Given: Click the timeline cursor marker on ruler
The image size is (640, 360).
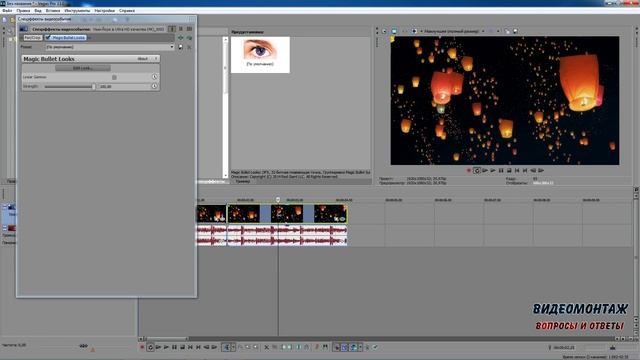Looking at the screenshot, I should tap(278, 200).
